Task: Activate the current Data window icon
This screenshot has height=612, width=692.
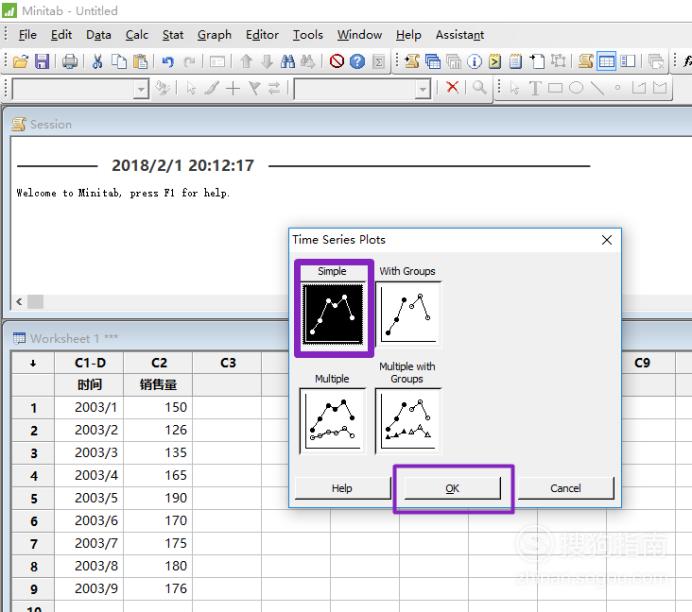Action: [606, 61]
